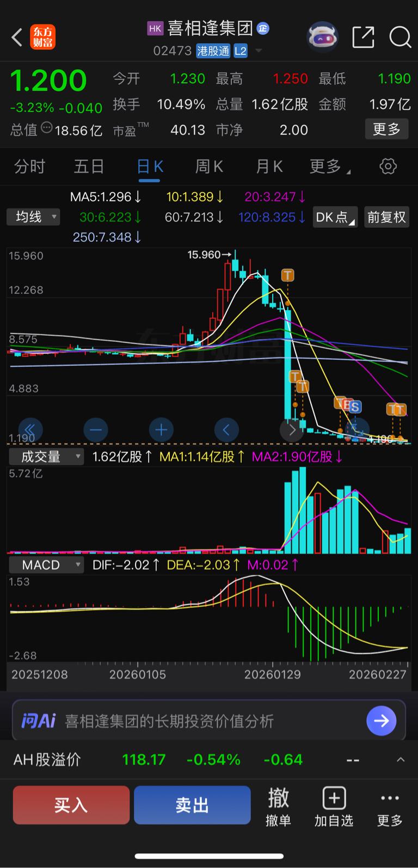Tap the 港股通 tag

213,51
